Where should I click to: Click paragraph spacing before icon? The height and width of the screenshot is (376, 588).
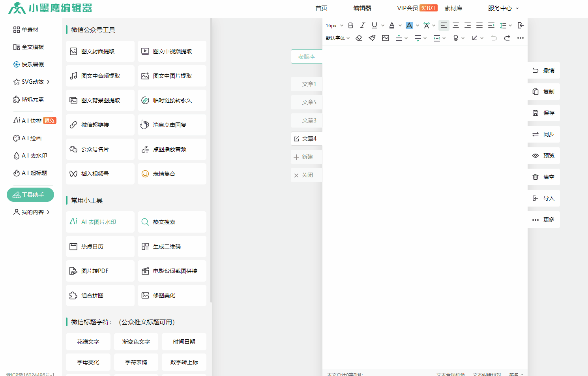(399, 38)
